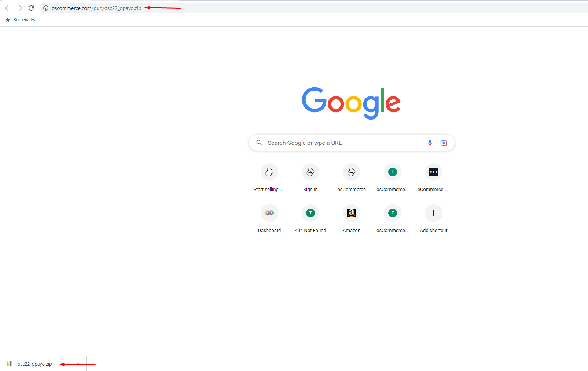Click the zip file icon in downloads bar
The height and width of the screenshot is (371, 588).
pyautogui.click(x=10, y=364)
